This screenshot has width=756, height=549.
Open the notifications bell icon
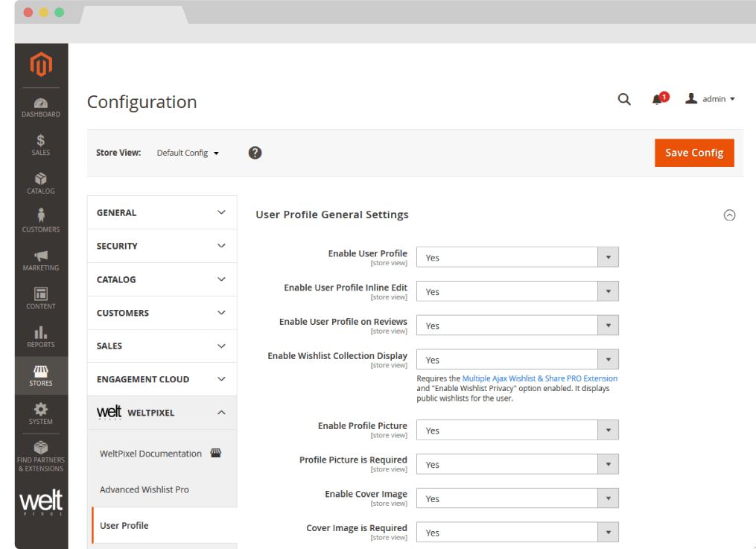(x=657, y=99)
